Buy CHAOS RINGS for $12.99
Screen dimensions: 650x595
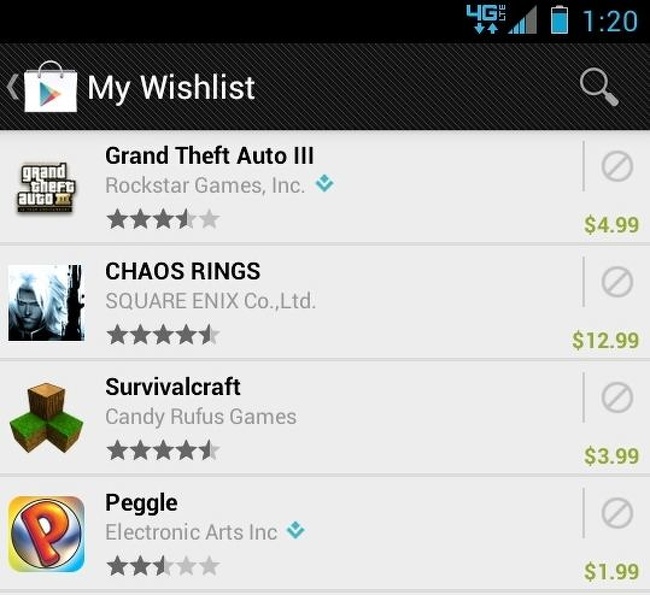coord(606,340)
